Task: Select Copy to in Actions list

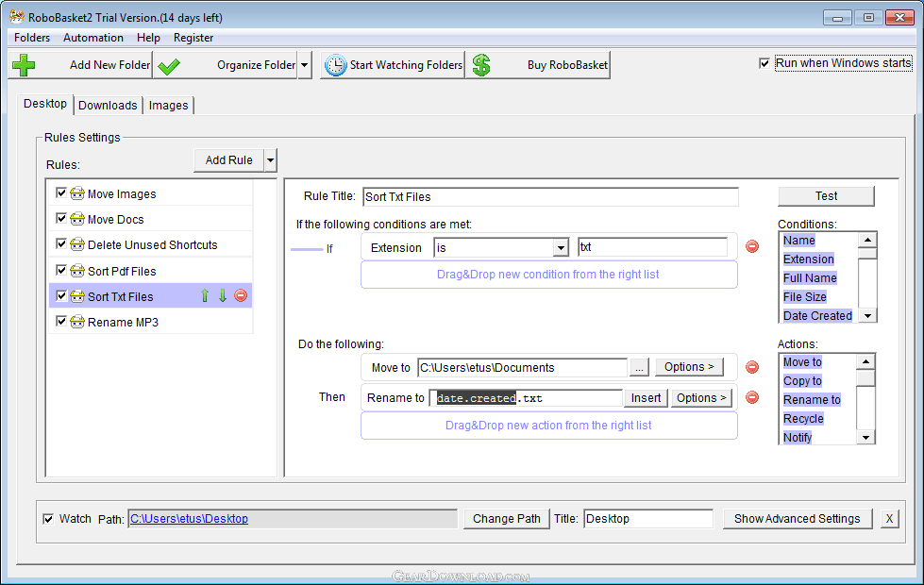Action: [802, 380]
